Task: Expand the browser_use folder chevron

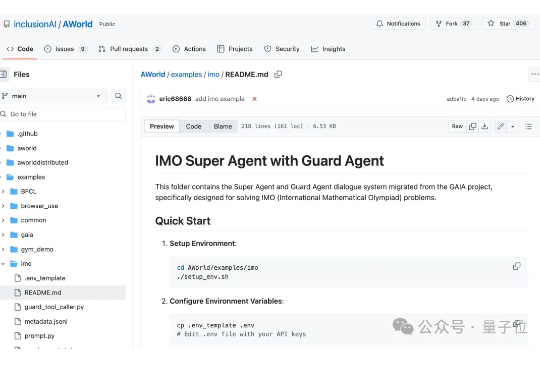Action: click(x=3, y=206)
